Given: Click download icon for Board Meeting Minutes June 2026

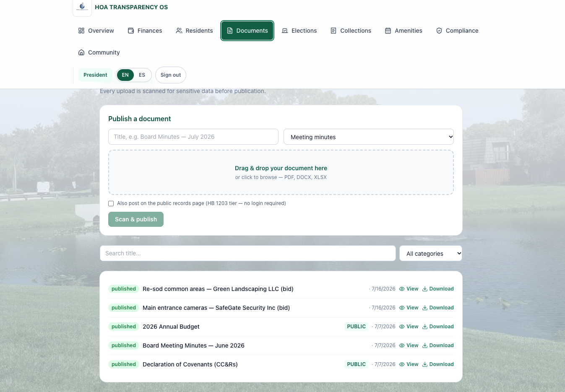Looking at the screenshot, I should point(425,345).
